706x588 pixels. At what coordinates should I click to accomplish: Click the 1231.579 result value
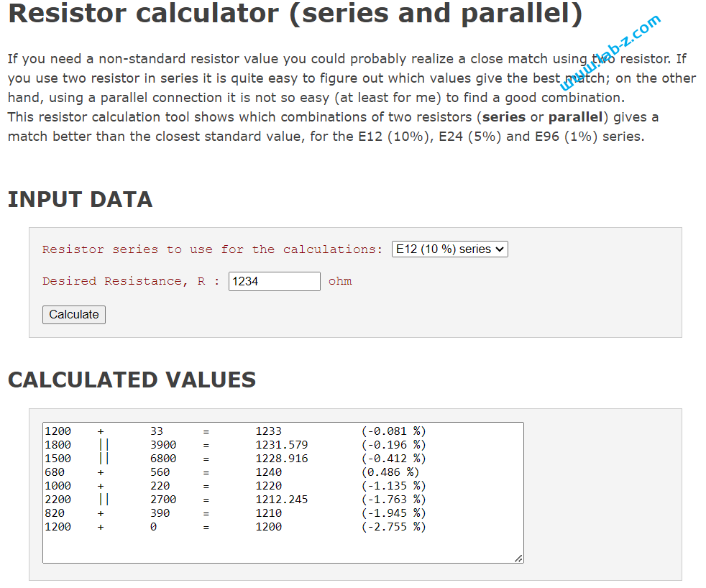(281, 445)
